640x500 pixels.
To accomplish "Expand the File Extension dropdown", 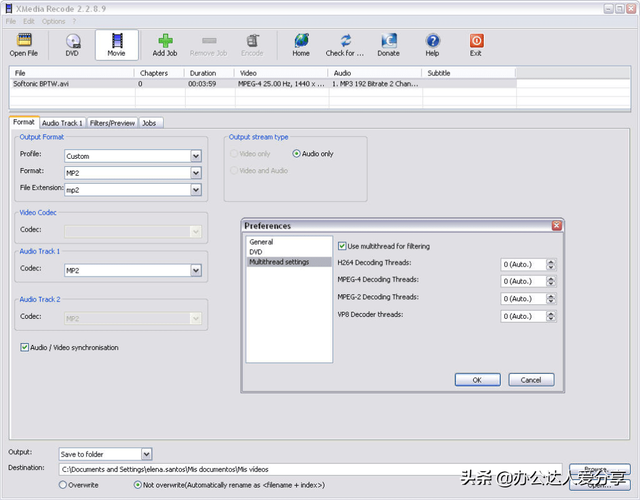I will 196,190.
